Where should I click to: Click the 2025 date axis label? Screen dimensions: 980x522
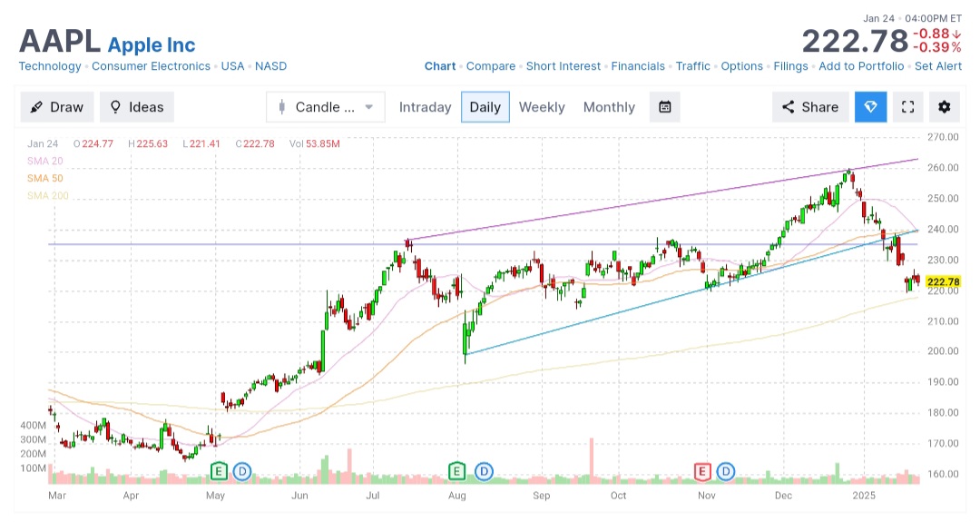[865, 496]
